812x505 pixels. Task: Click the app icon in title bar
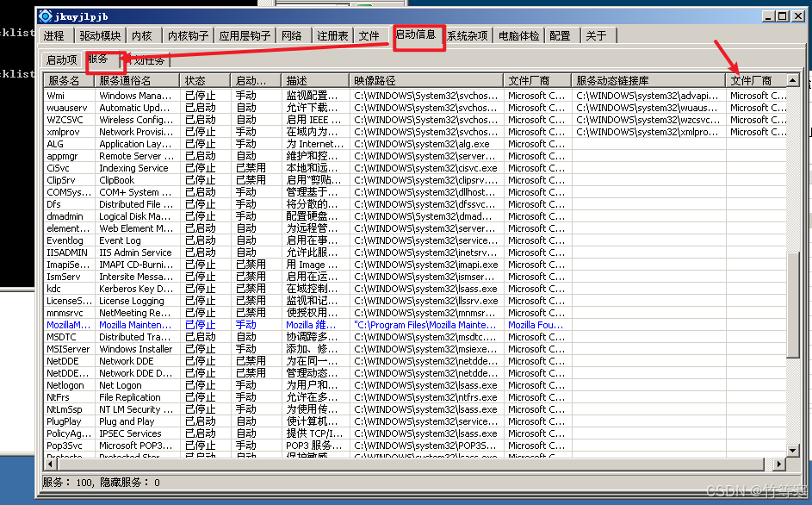(x=46, y=16)
